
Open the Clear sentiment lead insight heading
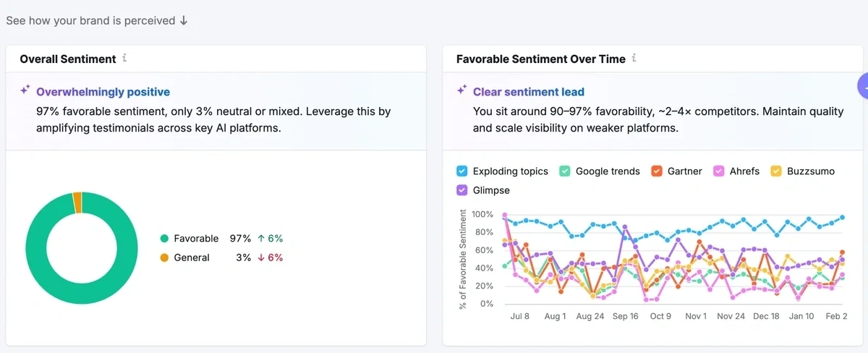point(528,92)
